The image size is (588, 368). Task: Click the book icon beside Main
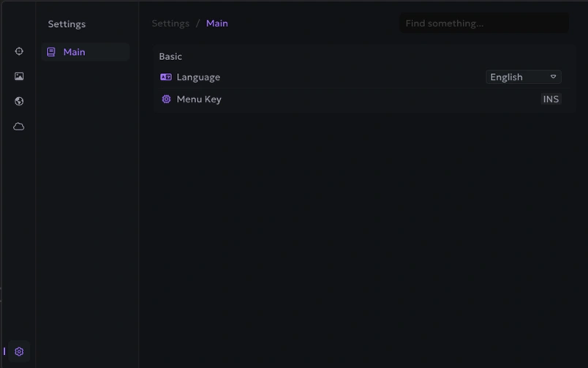(x=51, y=52)
